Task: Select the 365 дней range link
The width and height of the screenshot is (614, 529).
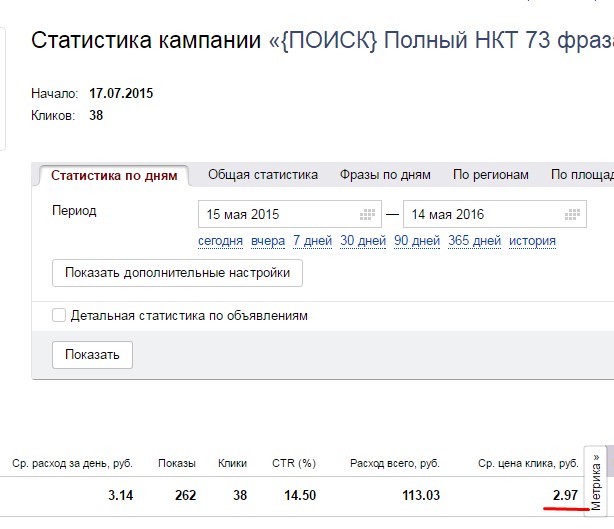Action: point(474,241)
